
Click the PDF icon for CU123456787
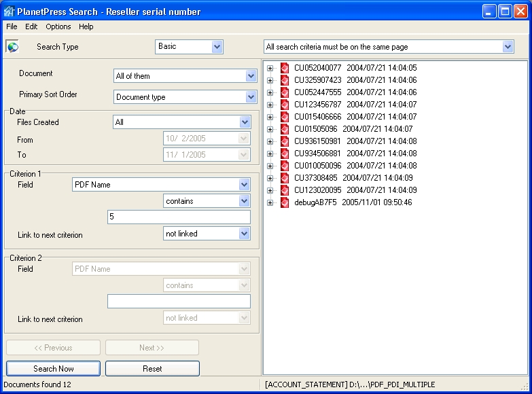[284, 105]
